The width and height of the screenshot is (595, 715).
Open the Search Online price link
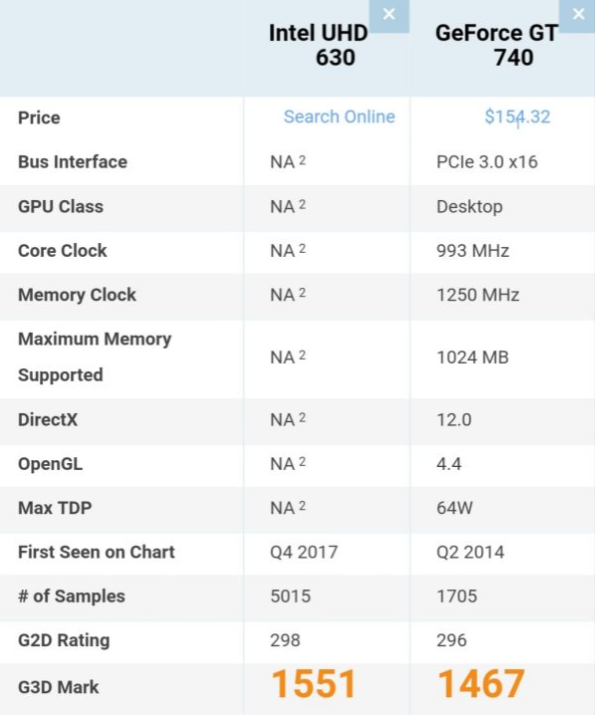tap(339, 117)
